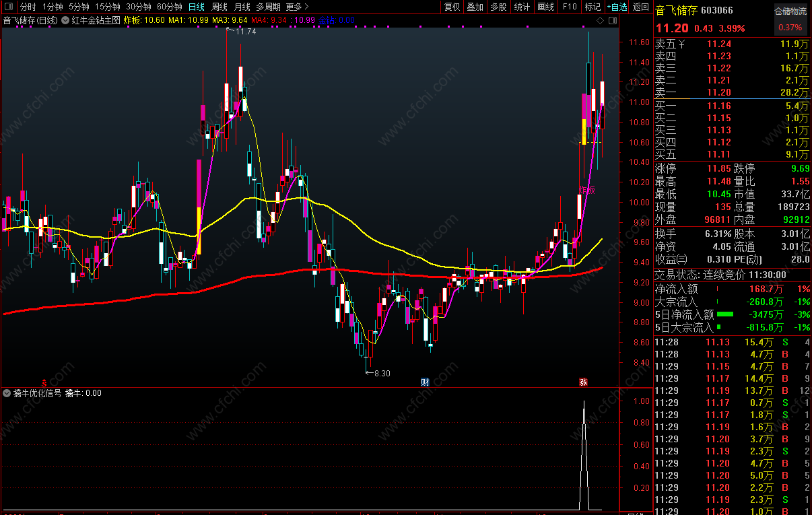Click the 涨停 limit-up price 11.85
The height and width of the screenshot is (515, 812).
(x=719, y=168)
